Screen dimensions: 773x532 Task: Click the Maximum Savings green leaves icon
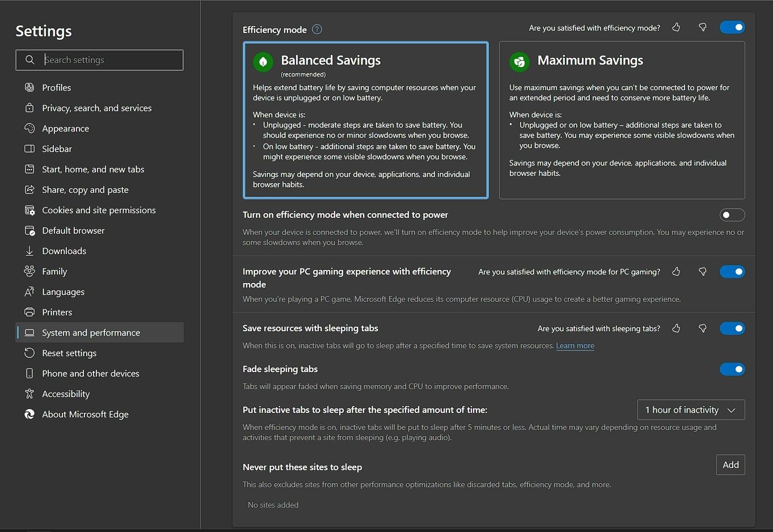[519, 62]
